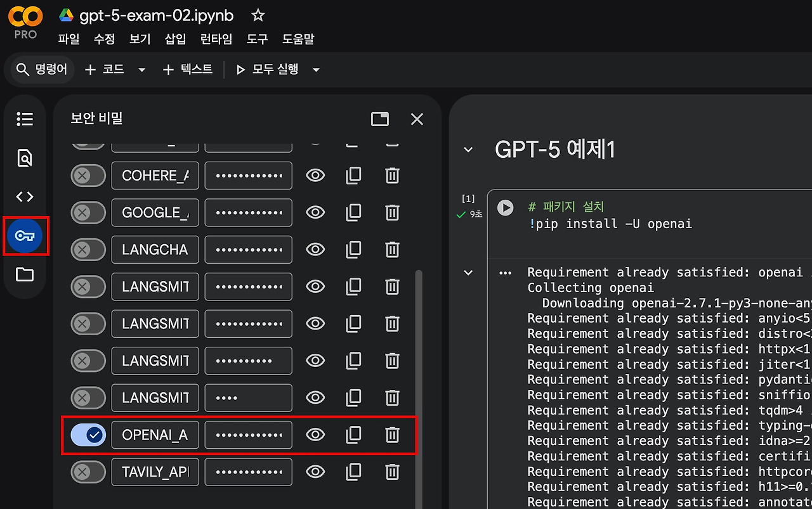Delete the COHERE_A secret
The image size is (812, 509).
click(x=393, y=176)
